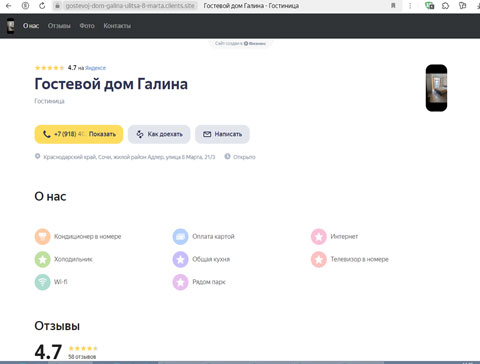Click the violet Рядом парк star icon
The height and width of the screenshot is (364, 480).
coord(180,282)
